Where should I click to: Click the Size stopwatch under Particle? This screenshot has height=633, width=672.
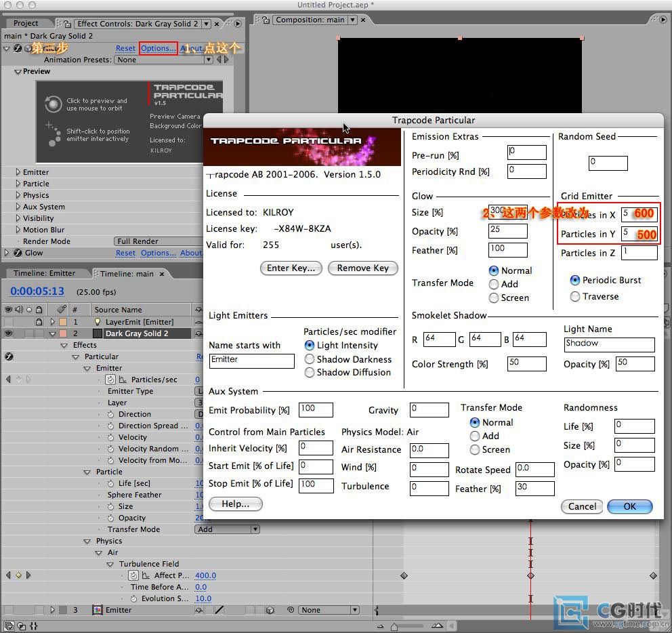pos(110,506)
